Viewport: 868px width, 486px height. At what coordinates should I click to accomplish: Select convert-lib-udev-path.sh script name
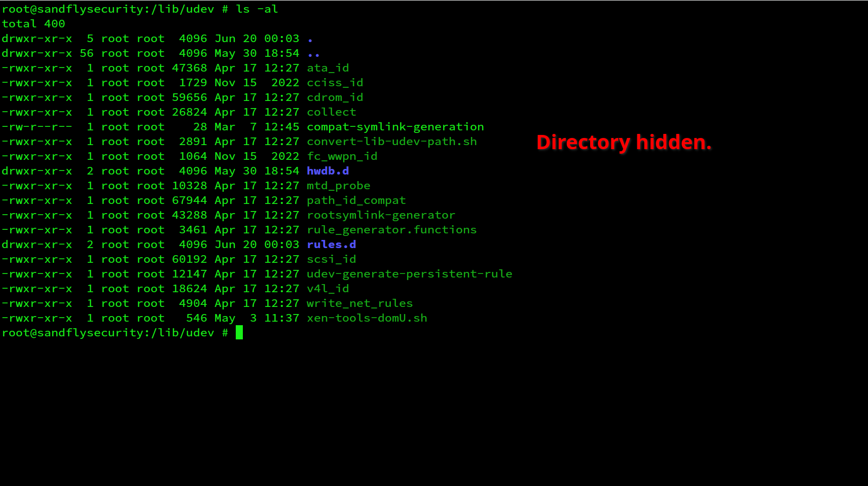pyautogui.click(x=391, y=142)
